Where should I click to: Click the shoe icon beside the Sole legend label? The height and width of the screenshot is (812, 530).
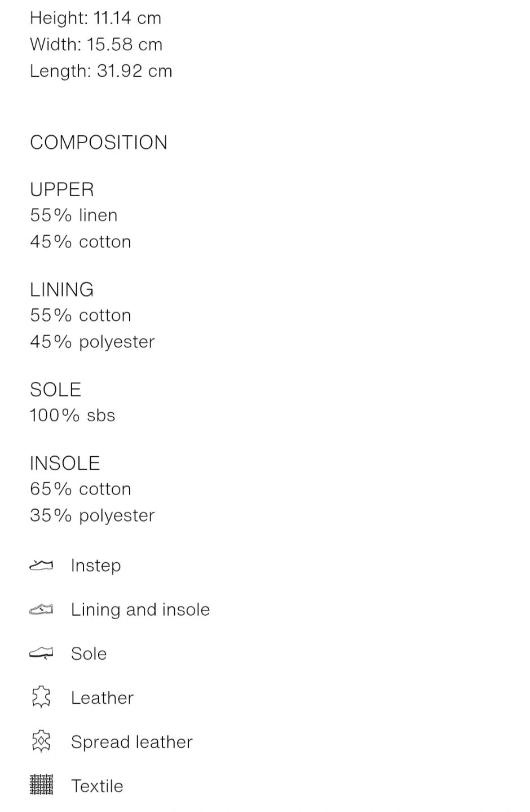click(41, 653)
